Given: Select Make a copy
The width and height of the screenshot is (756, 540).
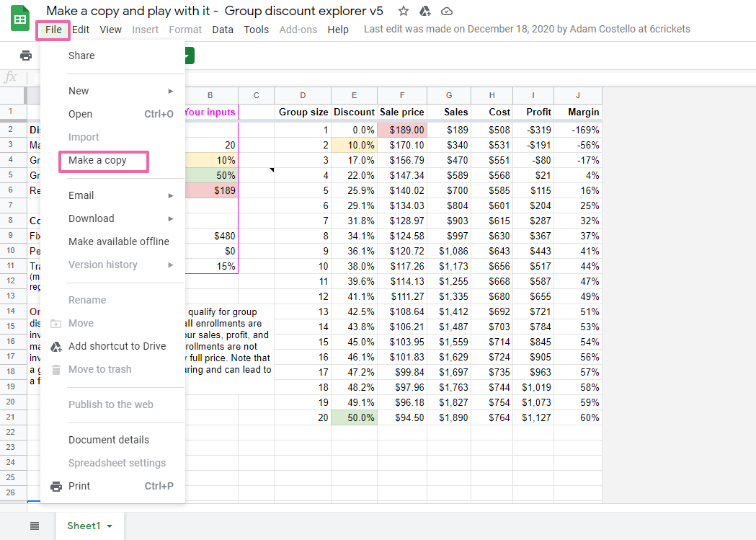Looking at the screenshot, I should point(97,160).
